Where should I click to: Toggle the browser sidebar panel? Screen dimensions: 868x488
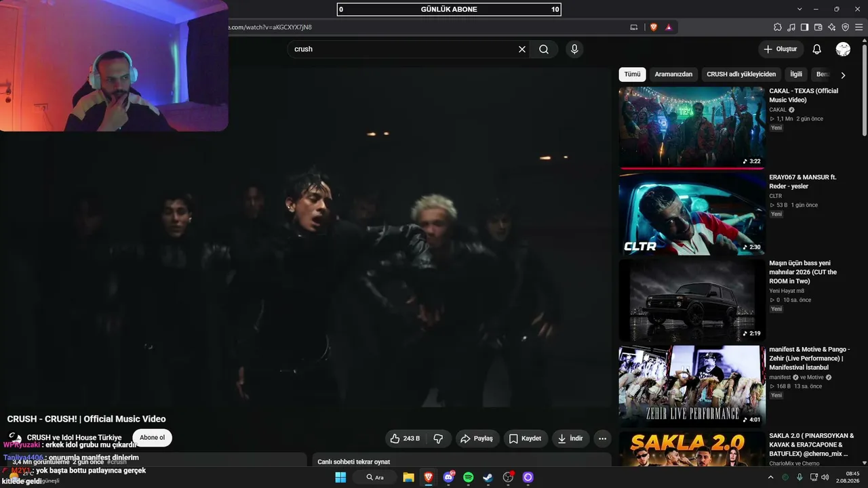(x=805, y=27)
